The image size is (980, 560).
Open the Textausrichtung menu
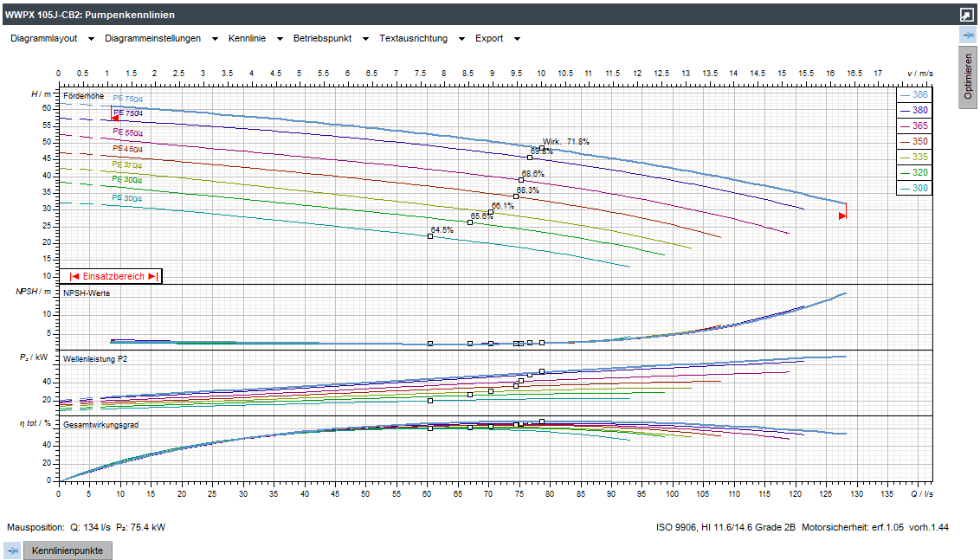point(420,39)
